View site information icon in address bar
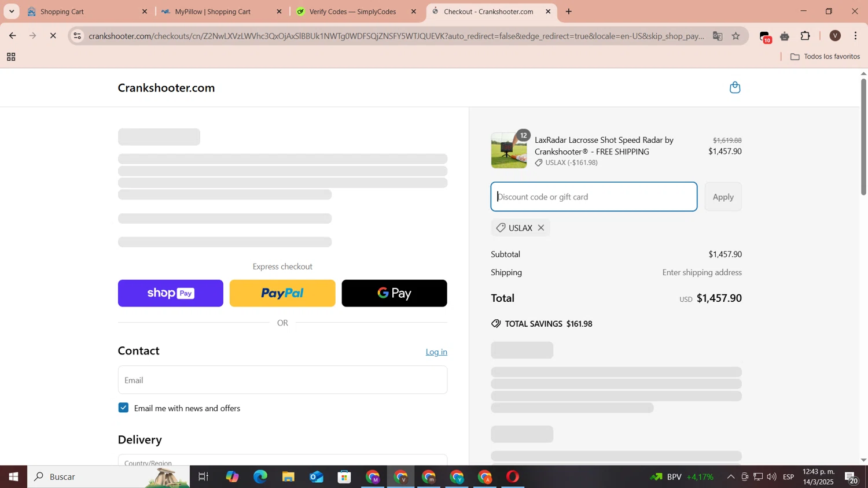This screenshot has height=488, width=868. [78, 36]
